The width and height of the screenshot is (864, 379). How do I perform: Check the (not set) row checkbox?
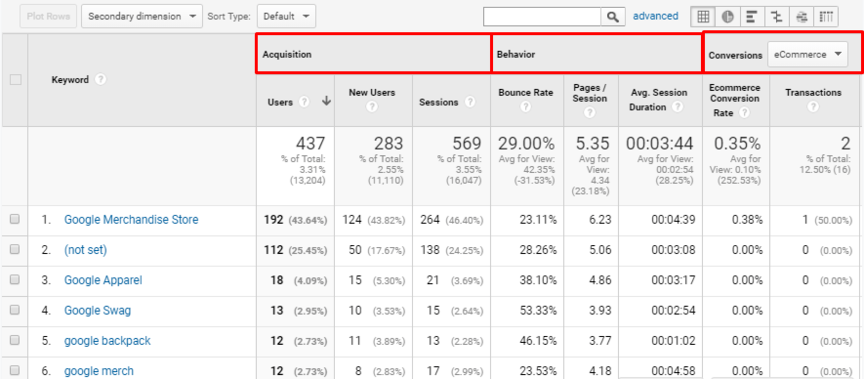point(15,250)
